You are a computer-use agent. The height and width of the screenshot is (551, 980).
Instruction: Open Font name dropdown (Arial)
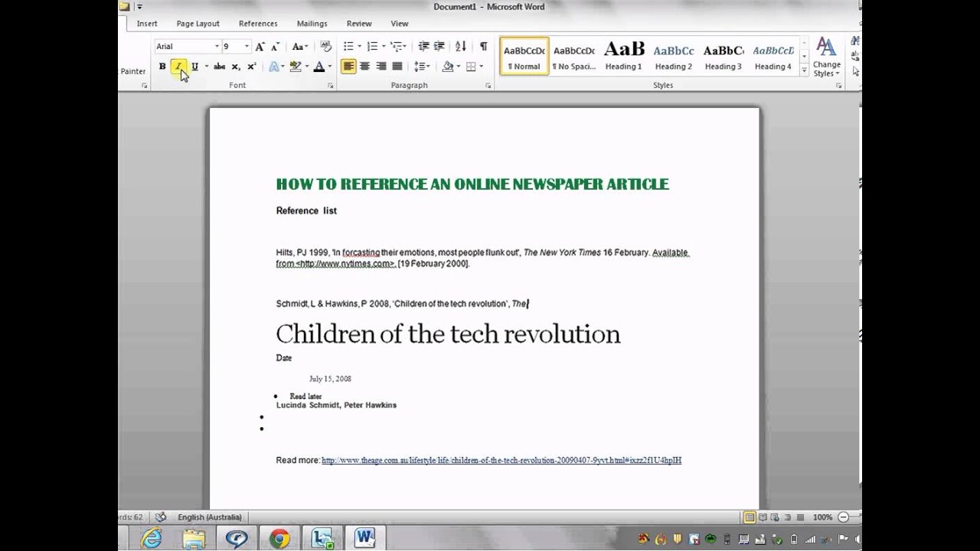pyautogui.click(x=217, y=47)
